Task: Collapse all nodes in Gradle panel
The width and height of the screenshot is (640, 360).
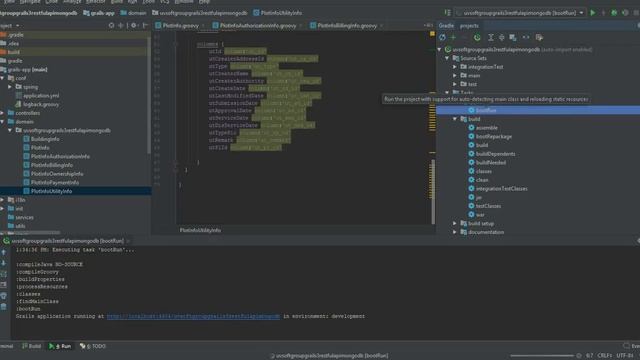Action: (502, 38)
